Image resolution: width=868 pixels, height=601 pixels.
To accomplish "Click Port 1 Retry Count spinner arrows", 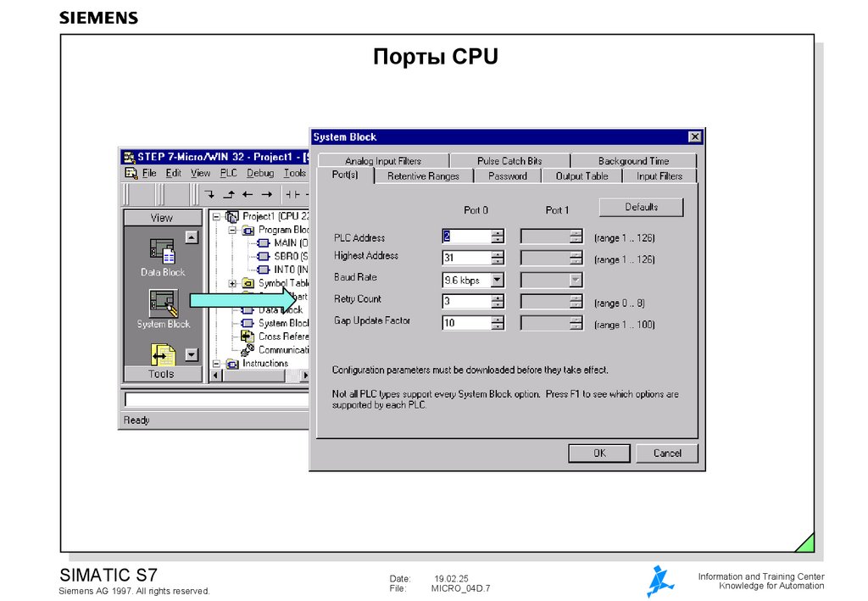I will point(576,302).
